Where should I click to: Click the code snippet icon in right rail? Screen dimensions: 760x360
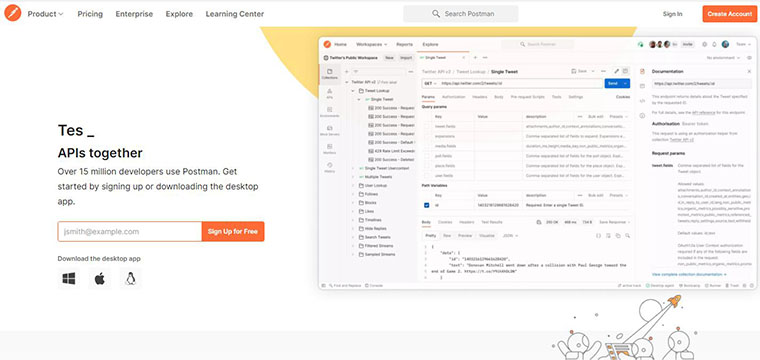coord(642,101)
